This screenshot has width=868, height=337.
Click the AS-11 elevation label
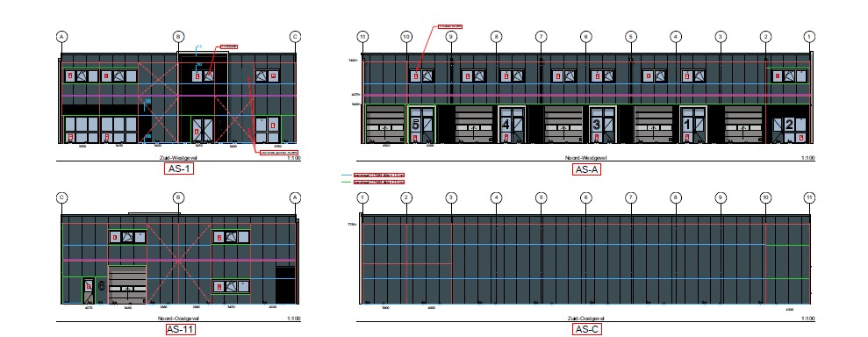click(x=181, y=330)
